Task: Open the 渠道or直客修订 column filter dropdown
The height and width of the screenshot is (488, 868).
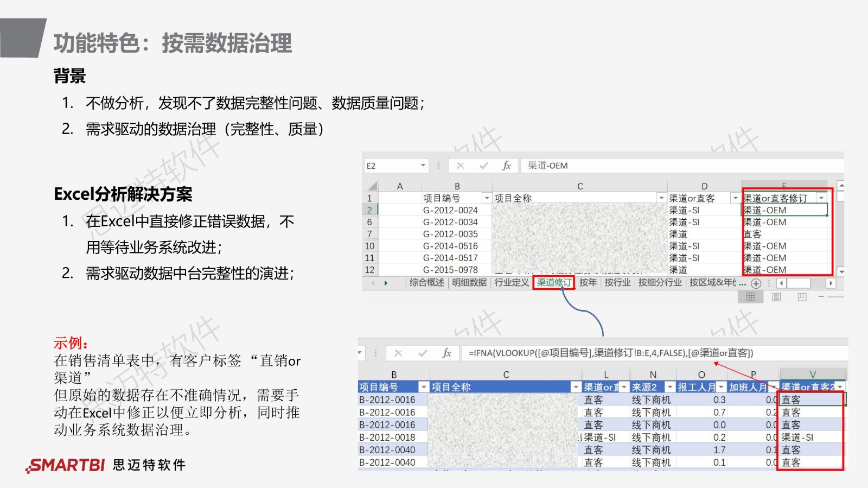Action: coord(821,198)
